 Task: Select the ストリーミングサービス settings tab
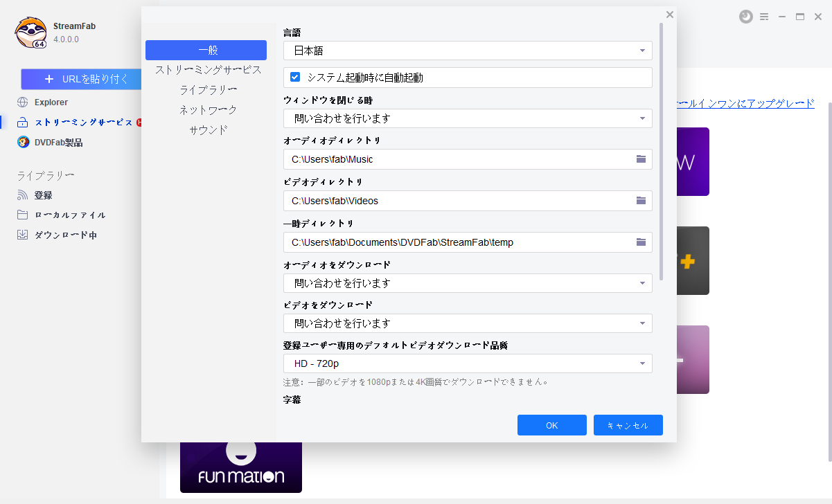(208, 70)
